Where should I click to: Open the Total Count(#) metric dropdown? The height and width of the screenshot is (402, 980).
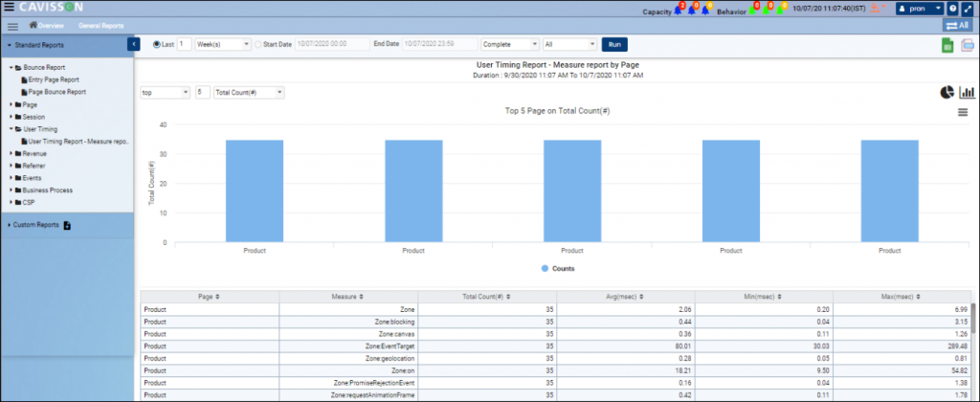click(248, 93)
